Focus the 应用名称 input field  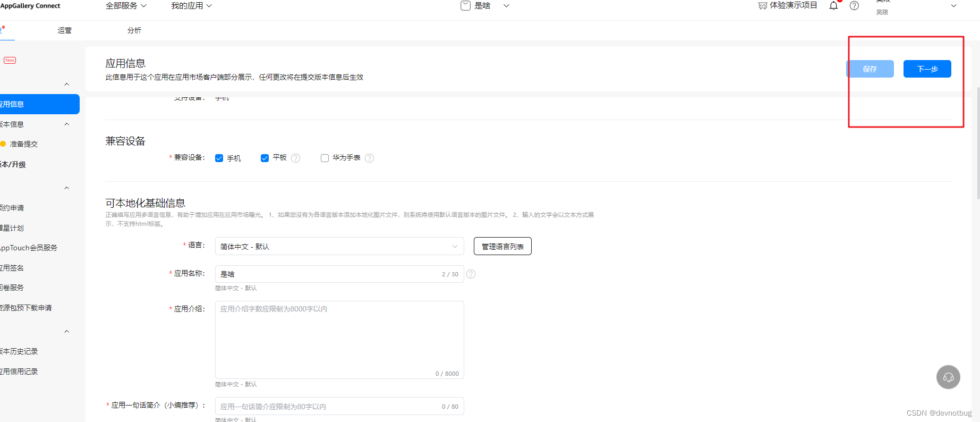pyautogui.click(x=339, y=274)
